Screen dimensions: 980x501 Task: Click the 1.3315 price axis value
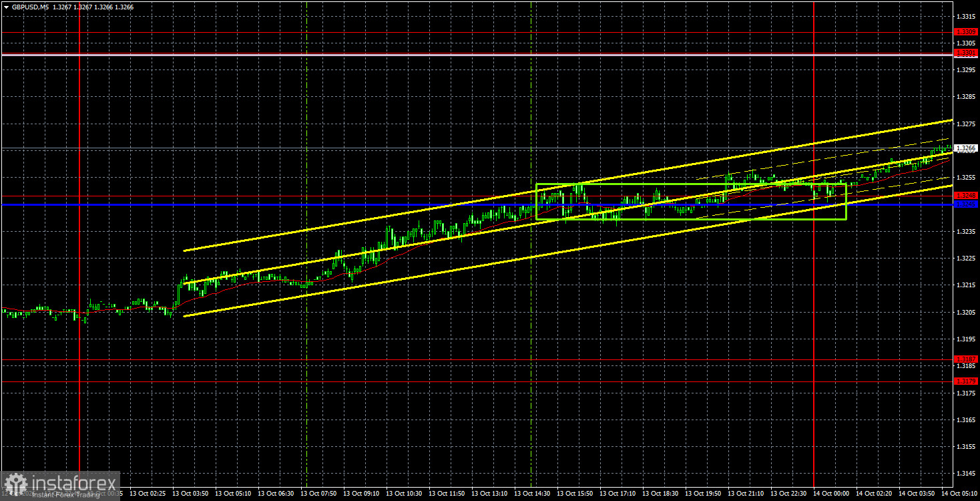point(966,16)
